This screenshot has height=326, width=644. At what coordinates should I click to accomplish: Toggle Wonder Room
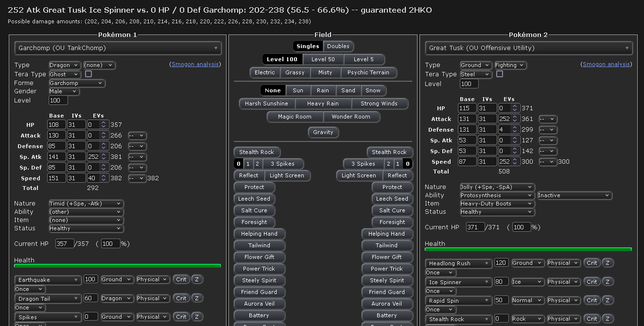coord(351,117)
